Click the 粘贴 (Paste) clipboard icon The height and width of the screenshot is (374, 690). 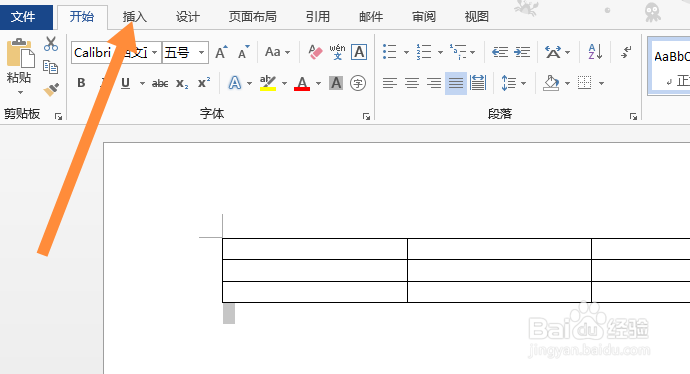click(x=20, y=54)
